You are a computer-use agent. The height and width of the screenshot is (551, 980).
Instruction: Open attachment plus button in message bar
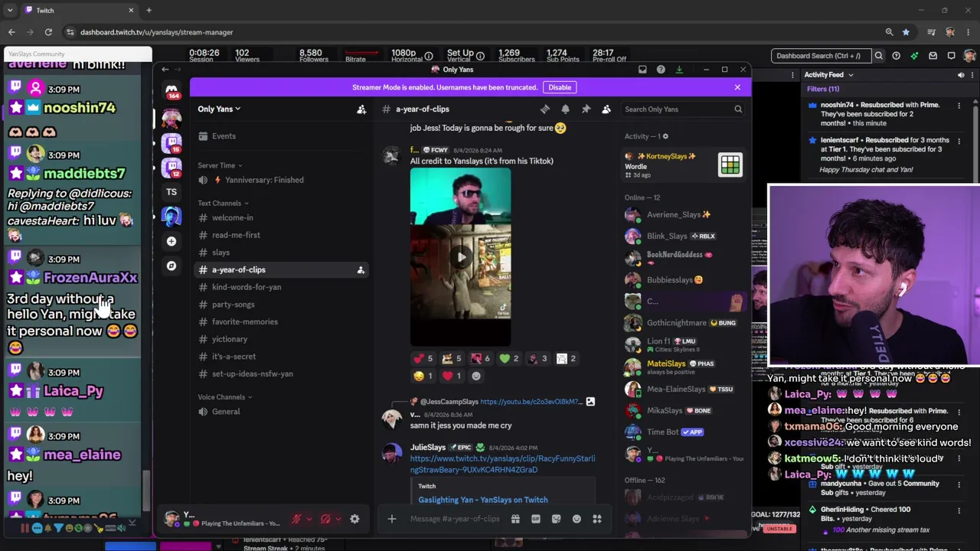coord(391,519)
